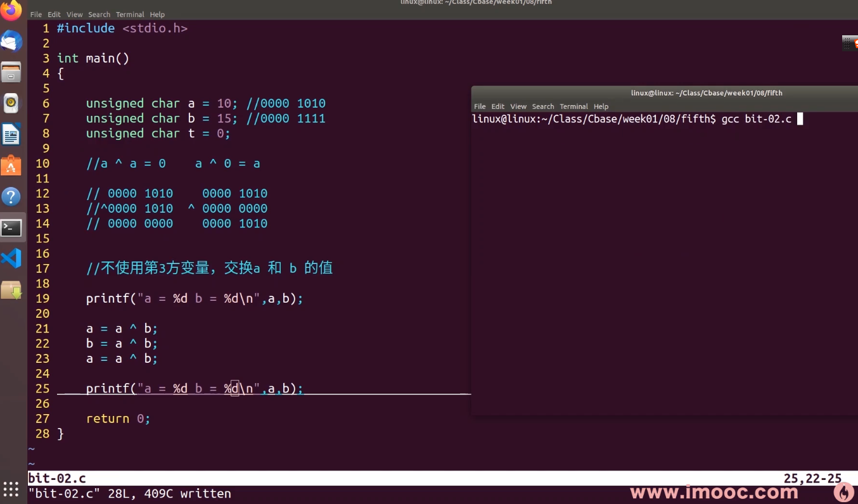858x504 pixels.
Task: Launch Thunderbird Mail from the dock
Action: (11, 41)
